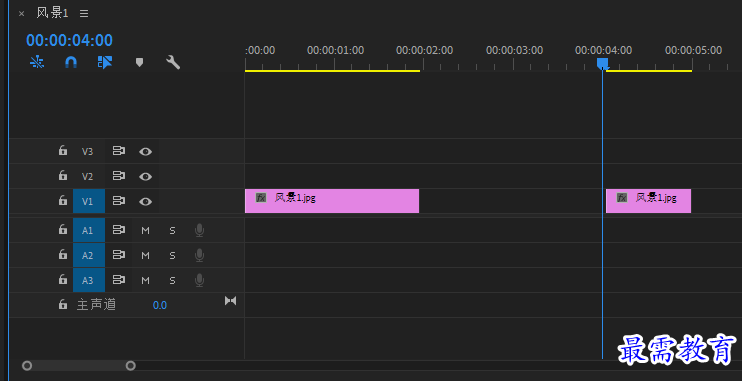The height and width of the screenshot is (381, 742).
Task: Add a marker with shield icon
Action: coord(139,62)
